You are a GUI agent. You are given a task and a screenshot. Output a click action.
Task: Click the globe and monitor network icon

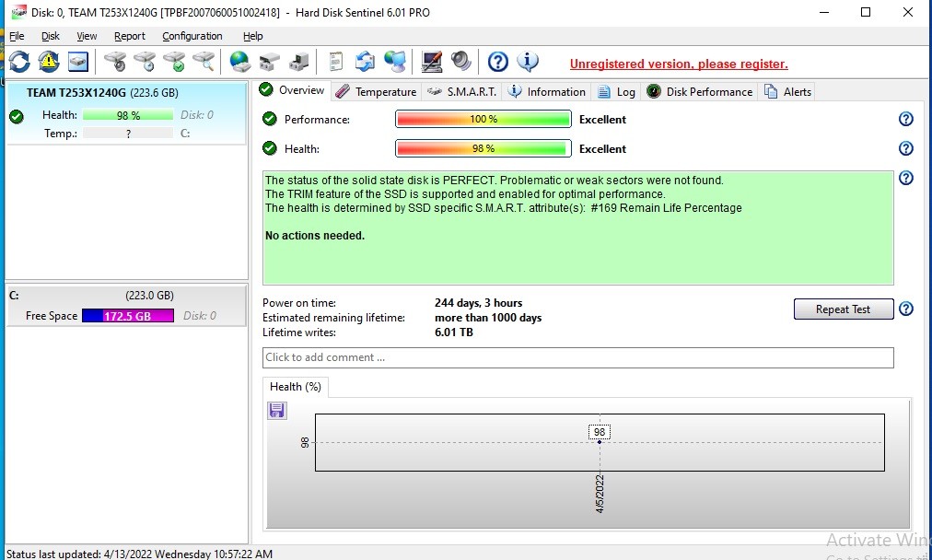[395, 61]
